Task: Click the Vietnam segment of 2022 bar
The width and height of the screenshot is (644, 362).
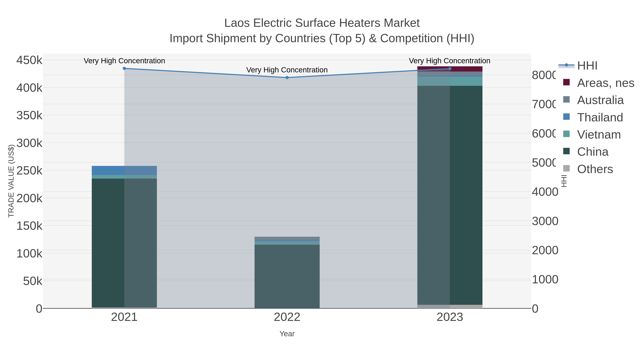Action: (287, 243)
